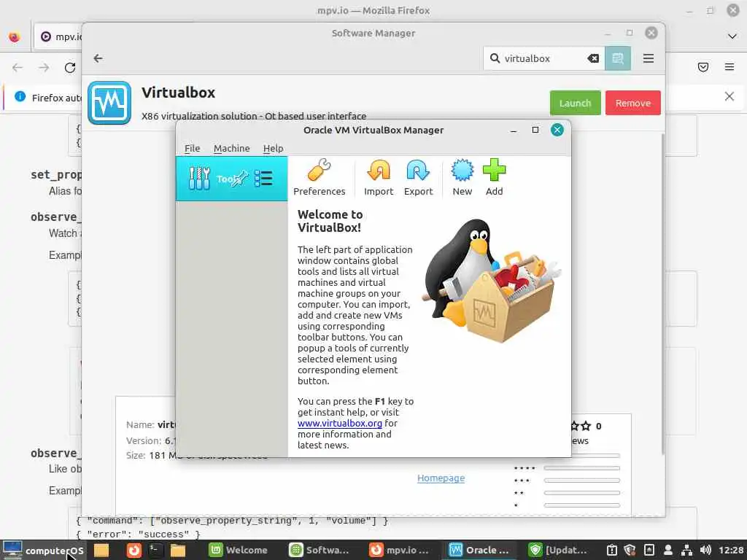Open the Terminal from taskbar

coord(156,550)
